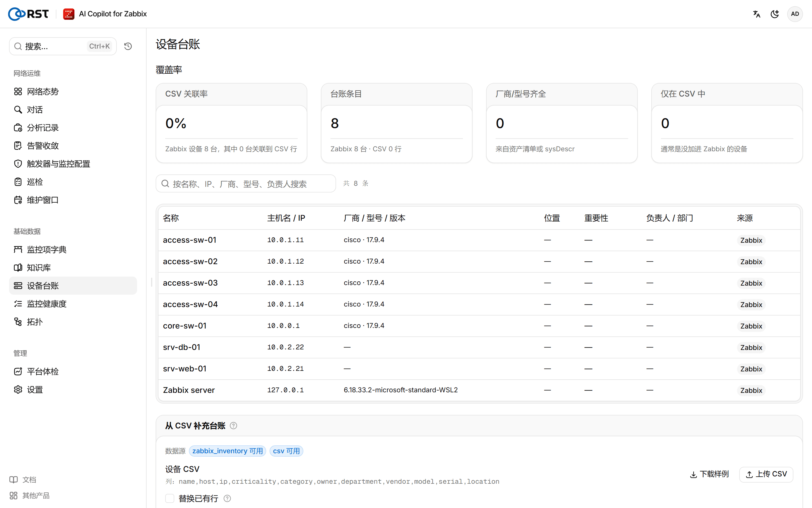
Task: Toggle dark mode moon icon
Action: coord(775,14)
